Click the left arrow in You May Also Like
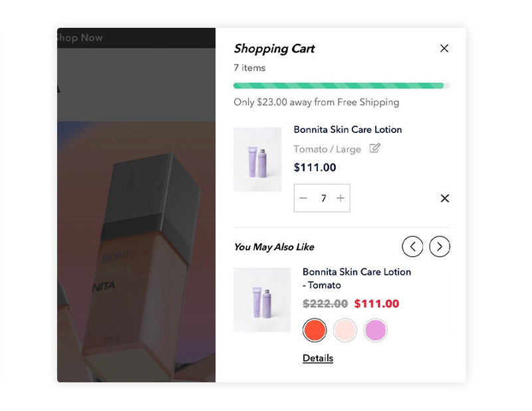Viewport: 532px width, 411px height. point(412,246)
